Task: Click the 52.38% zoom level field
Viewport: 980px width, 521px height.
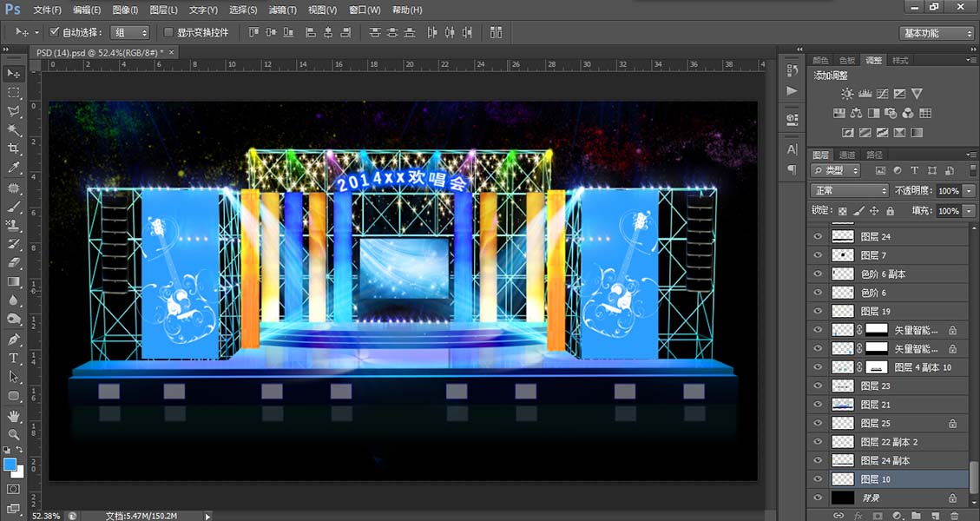Action: 46,516
